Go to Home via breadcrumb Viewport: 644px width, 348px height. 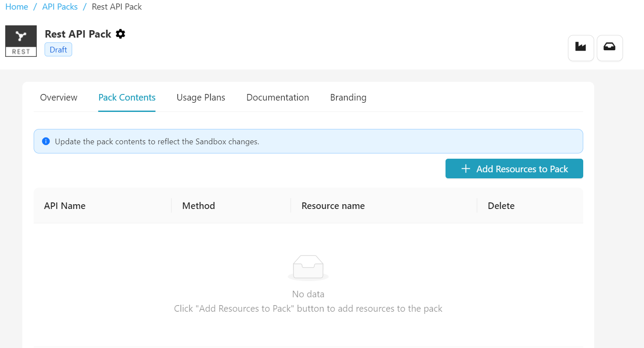tap(17, 7)
